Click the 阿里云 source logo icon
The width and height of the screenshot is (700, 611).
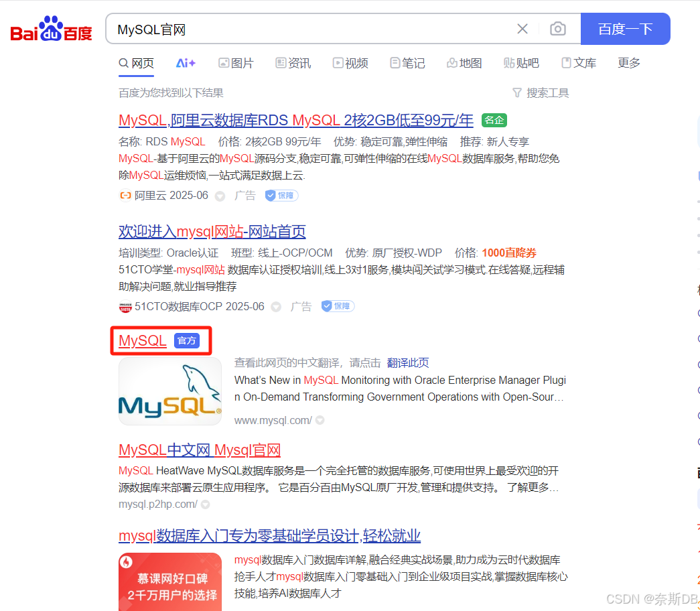coord(125,196)
